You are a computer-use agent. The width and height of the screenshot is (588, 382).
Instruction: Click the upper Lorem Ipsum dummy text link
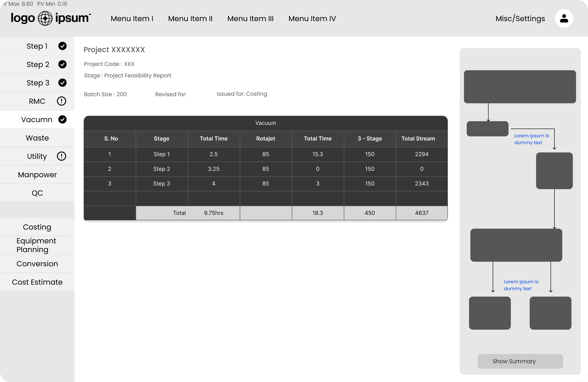pos(531,139)
